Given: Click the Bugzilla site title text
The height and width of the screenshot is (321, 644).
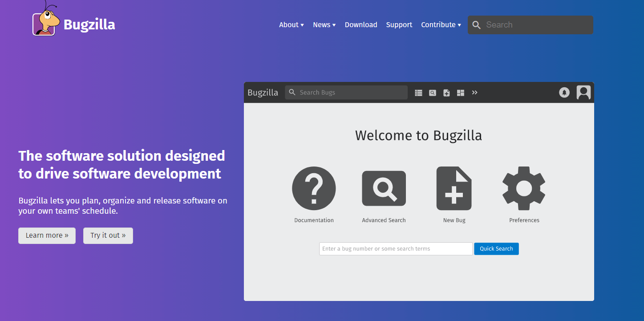Looking at the screenshot, I should 89,24.
